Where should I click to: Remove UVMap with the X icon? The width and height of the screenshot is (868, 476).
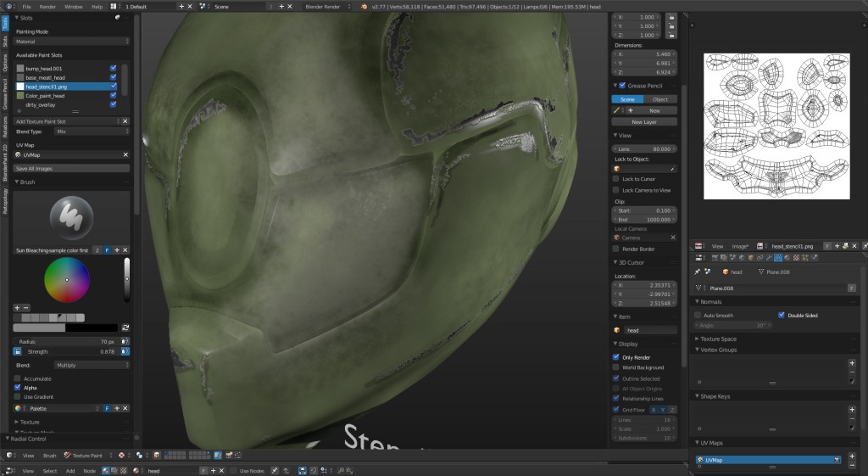point(125,155)
